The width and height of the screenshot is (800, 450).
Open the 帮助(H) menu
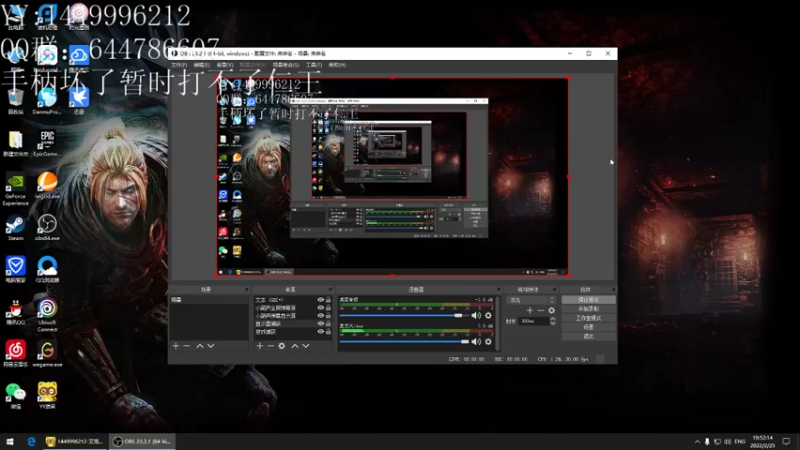click(x=337, y=65)
